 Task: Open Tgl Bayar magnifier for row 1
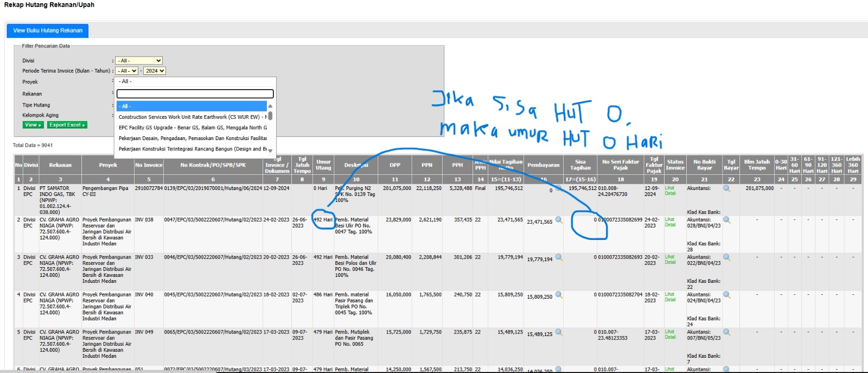[x=727, y=189]
